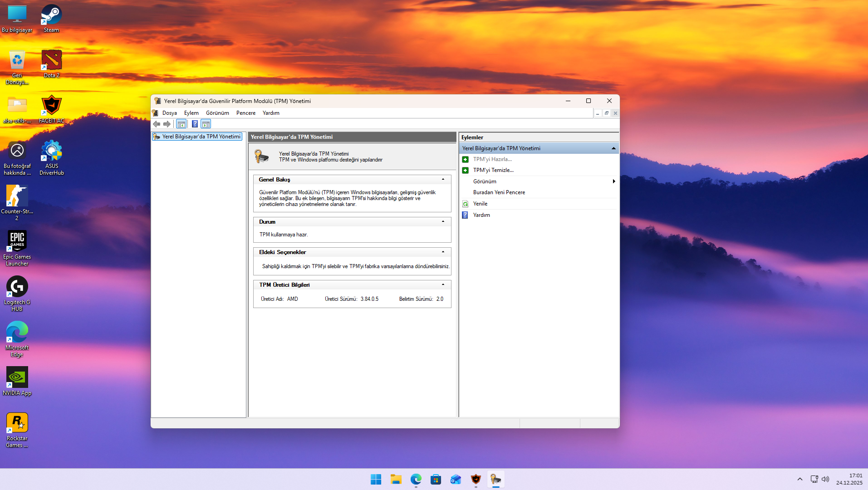This screenshot has width=868, height=490.
Task: Open the Eylem menu
Action: coord(191,113)
